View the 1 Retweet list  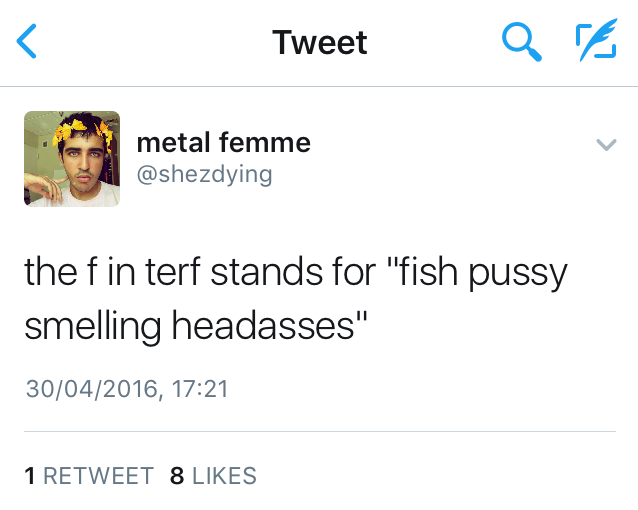(89, 476)
